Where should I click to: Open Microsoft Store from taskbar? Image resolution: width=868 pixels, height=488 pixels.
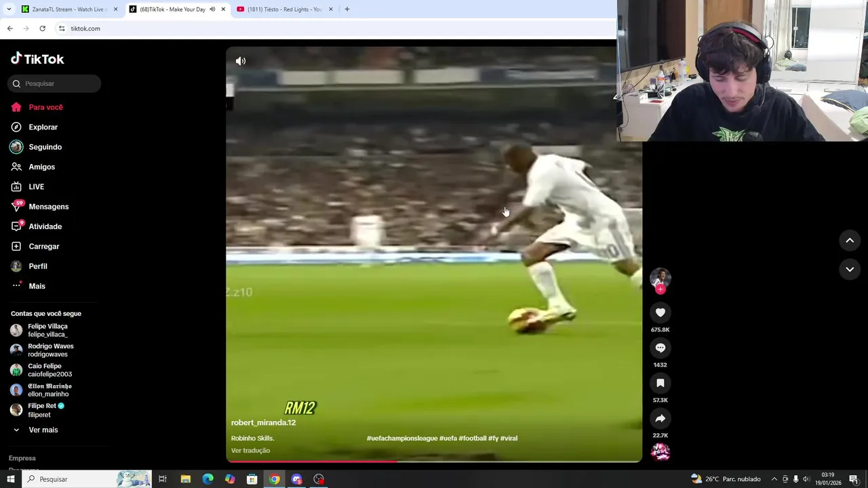pos(252,479)
